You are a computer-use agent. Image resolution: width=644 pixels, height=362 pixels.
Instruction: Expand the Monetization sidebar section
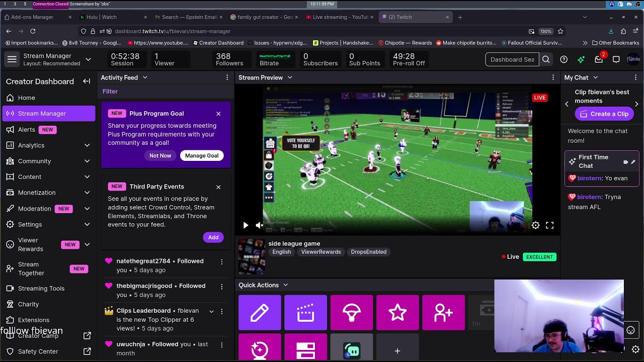[x=87, y=193]
